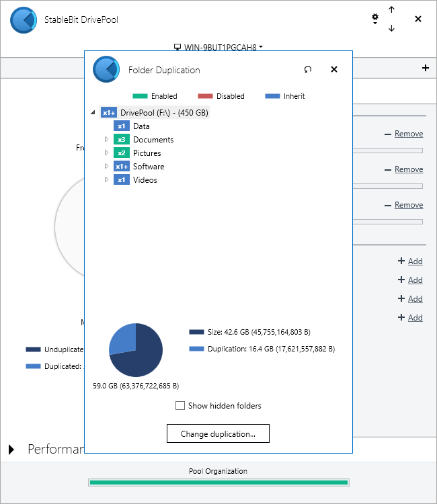437x504 pixels.
Task: Click the red Disabled legend swatch
Action: [x=205, y=96]
